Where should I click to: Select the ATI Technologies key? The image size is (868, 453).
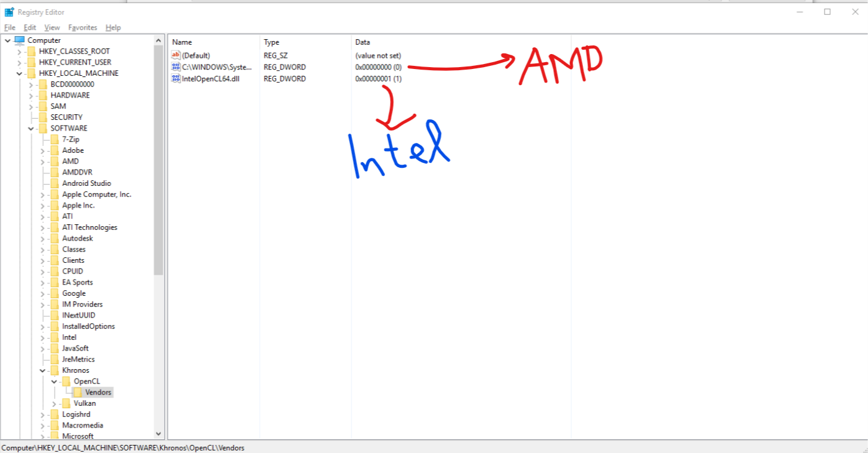click(x=89, y=227)
